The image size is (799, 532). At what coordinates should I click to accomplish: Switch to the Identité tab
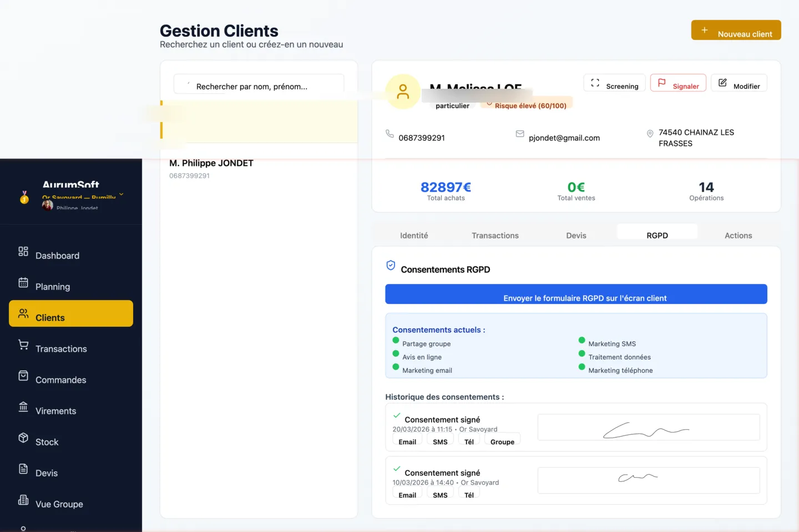[414, 235]
